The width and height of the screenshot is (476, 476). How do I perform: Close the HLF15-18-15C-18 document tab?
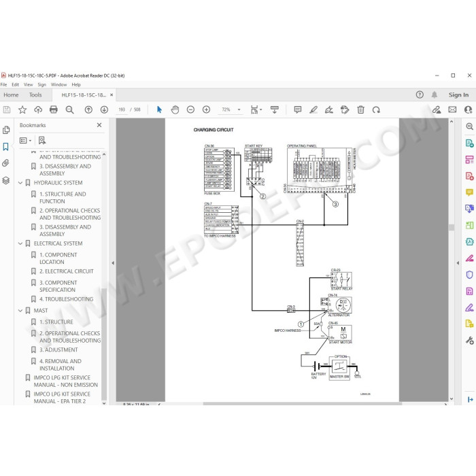click(x=112, y=95)
